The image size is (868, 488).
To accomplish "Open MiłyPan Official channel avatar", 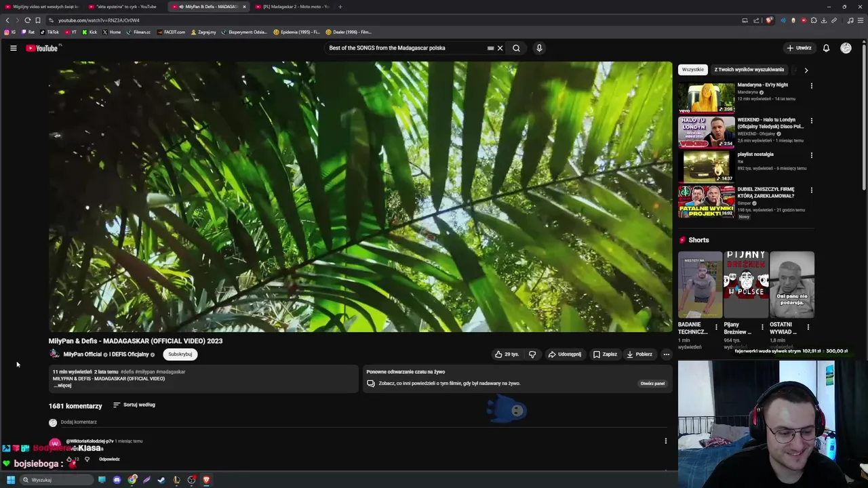I will [54, 354].
